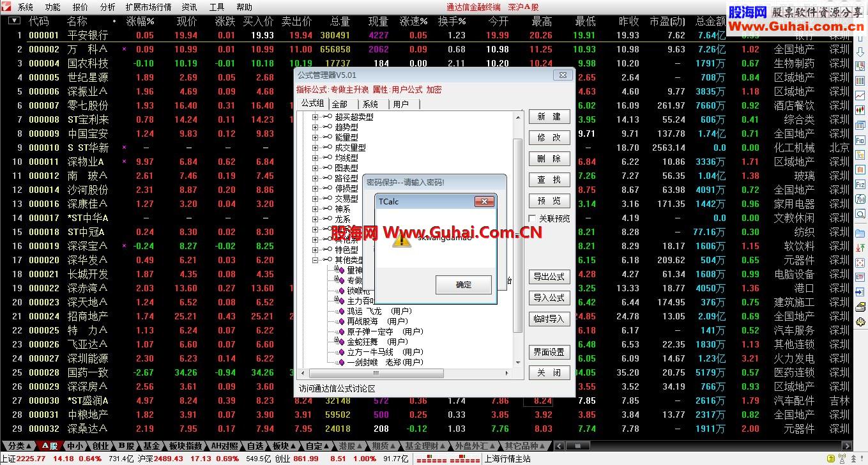Click the 一剑封喉 formula diamond icon

(340, 362)
